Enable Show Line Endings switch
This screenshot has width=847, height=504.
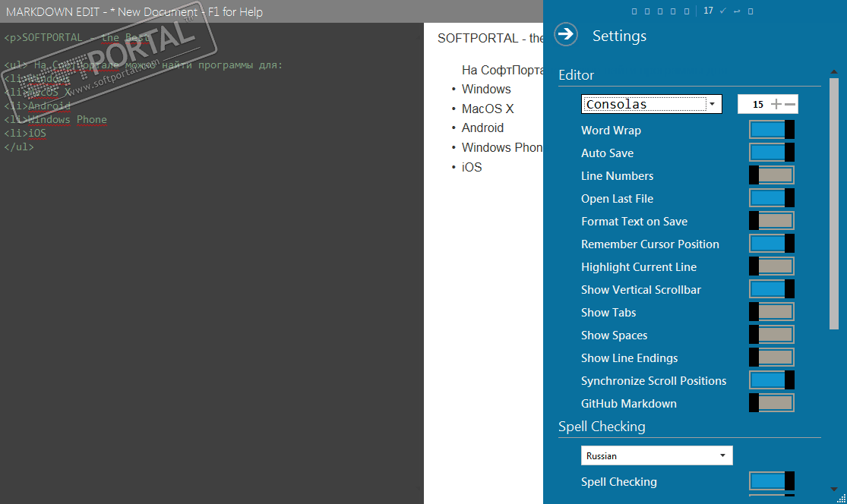click(x=771, y=358)
